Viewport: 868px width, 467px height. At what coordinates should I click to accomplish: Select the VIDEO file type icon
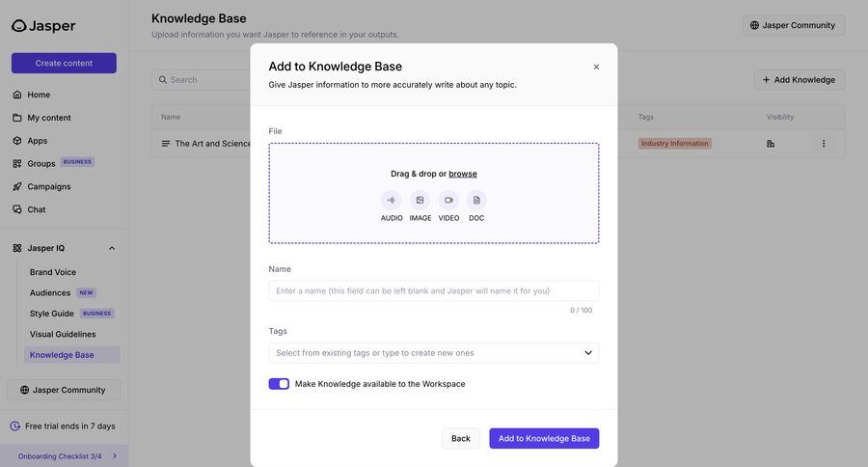coord(448,200)
